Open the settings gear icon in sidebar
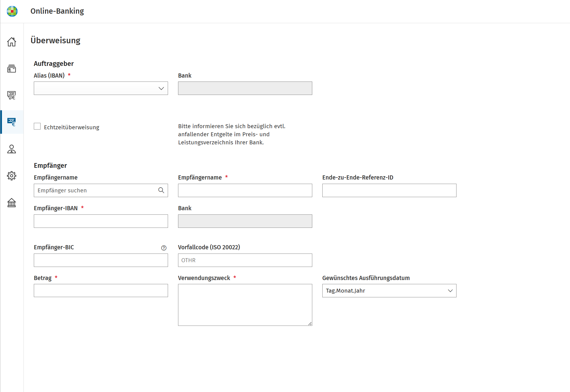 (x=11, y=176)
